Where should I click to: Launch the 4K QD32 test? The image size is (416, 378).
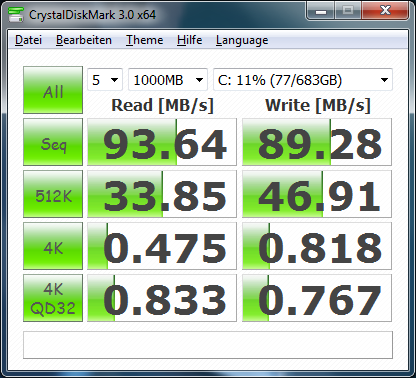point(53,298)
